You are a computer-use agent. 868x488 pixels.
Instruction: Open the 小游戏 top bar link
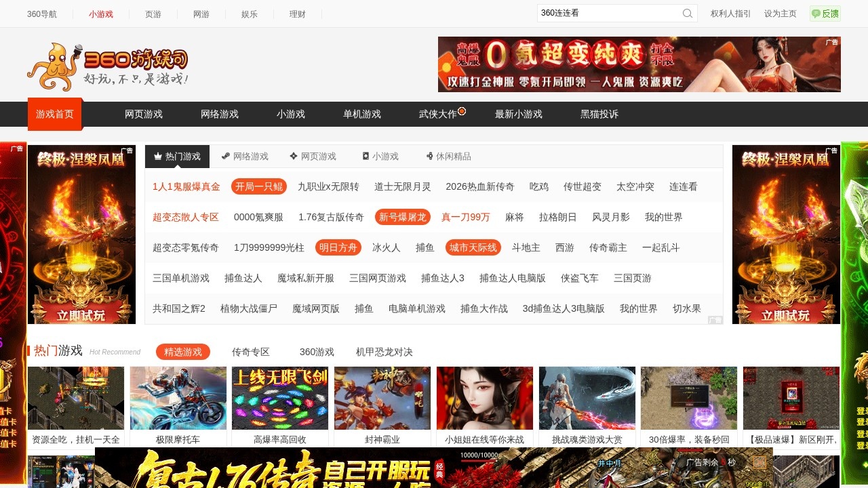pos(101,14)
